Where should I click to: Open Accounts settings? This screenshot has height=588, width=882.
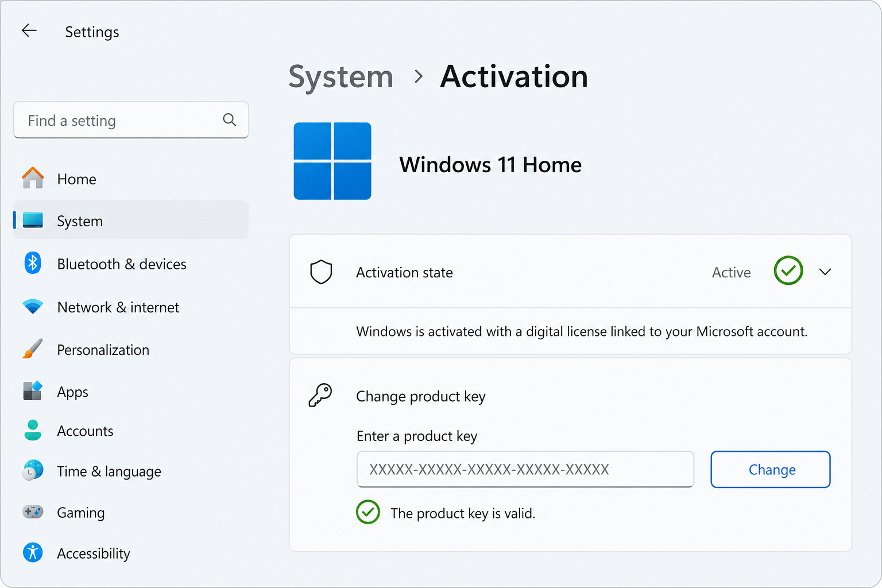pos(131,431)
